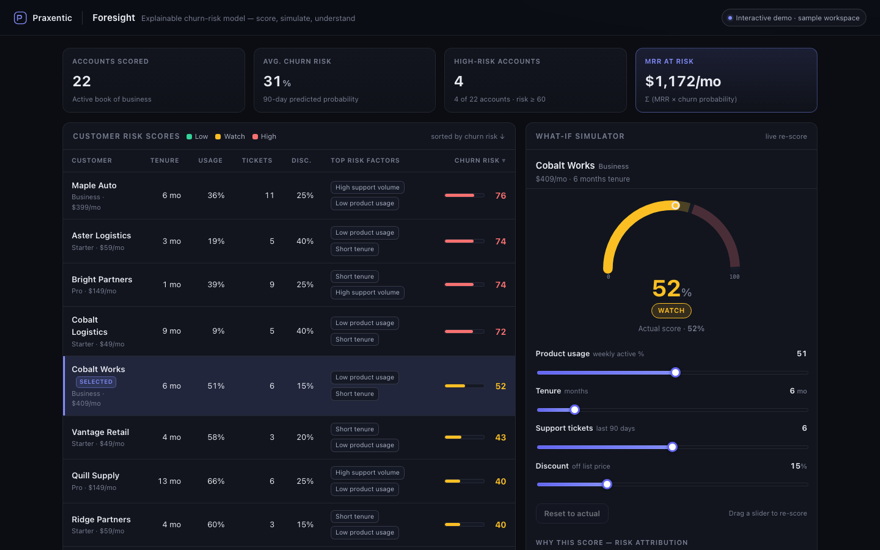Click Cobalt Logistics' 9% usage value
Viewport: 880px width, 550px height.
[x=218, y=331]
